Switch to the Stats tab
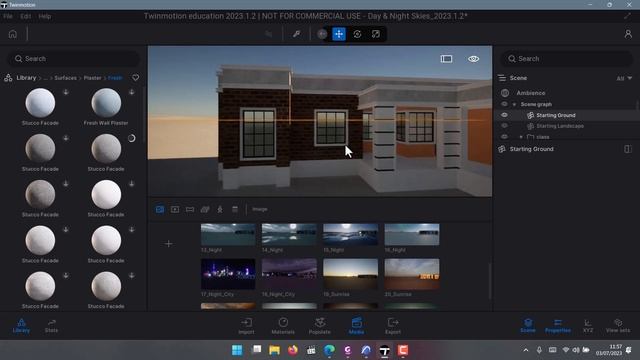640x360 pixels. coord(51,326)
